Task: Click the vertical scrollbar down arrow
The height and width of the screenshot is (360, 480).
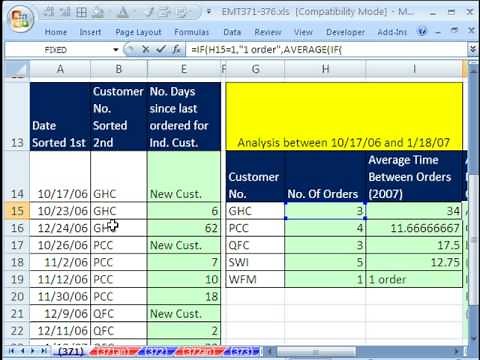Action: click(x=473, y=338)
